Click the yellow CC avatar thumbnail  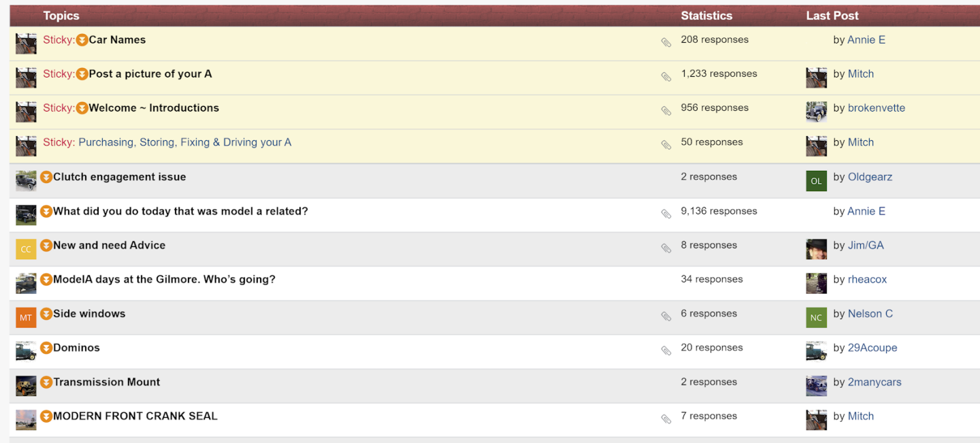[x=26, y=249]
